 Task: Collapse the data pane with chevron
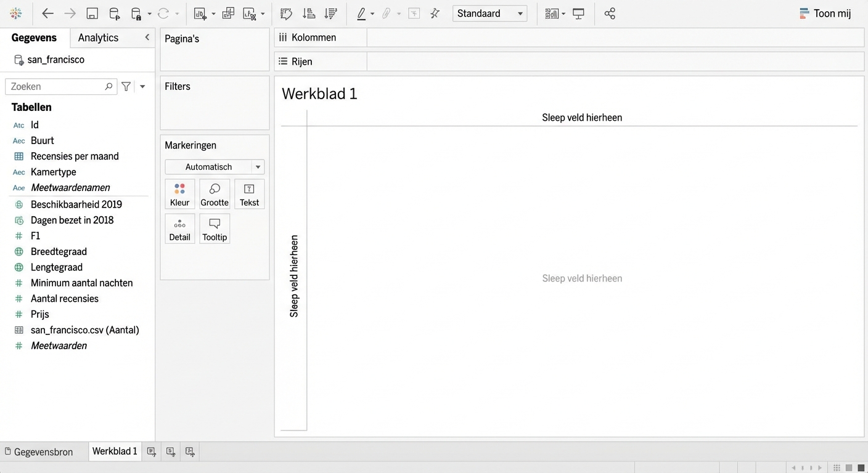(147, 38)
